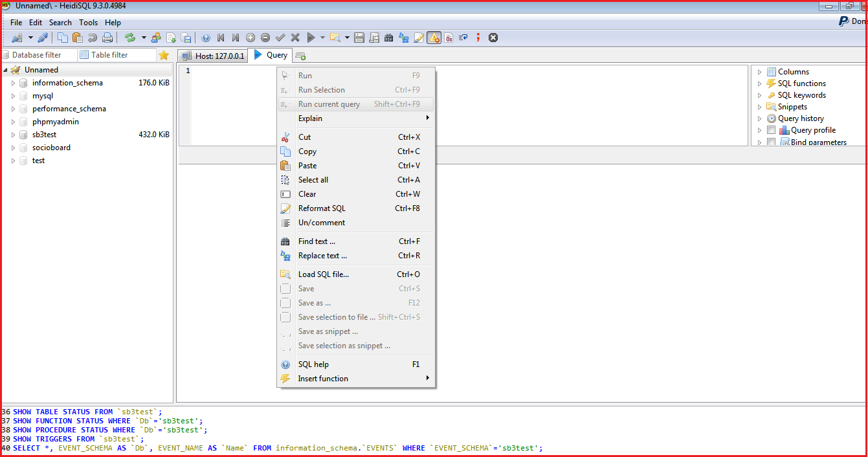Click the black circle cancel-query toolbar icon

(x=493, y=38)
